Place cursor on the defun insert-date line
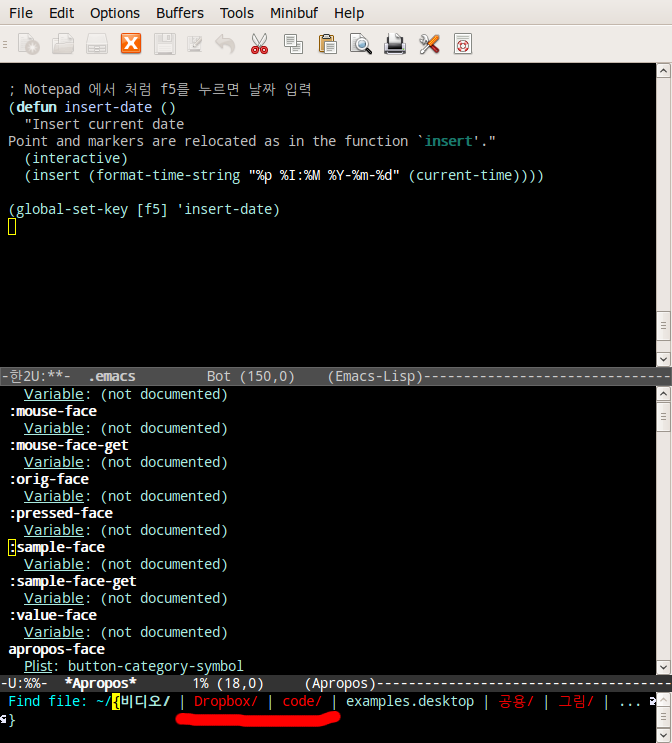672x743 pixels. (x=92, y=108)
